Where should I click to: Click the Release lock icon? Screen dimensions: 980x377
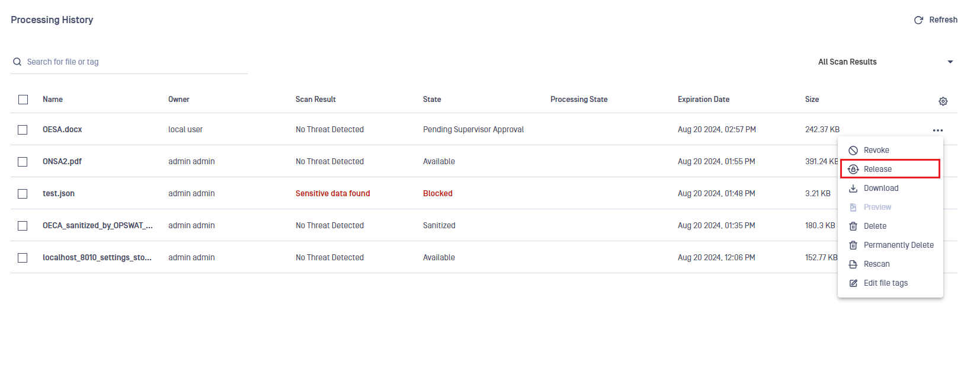tap(853, 170)
